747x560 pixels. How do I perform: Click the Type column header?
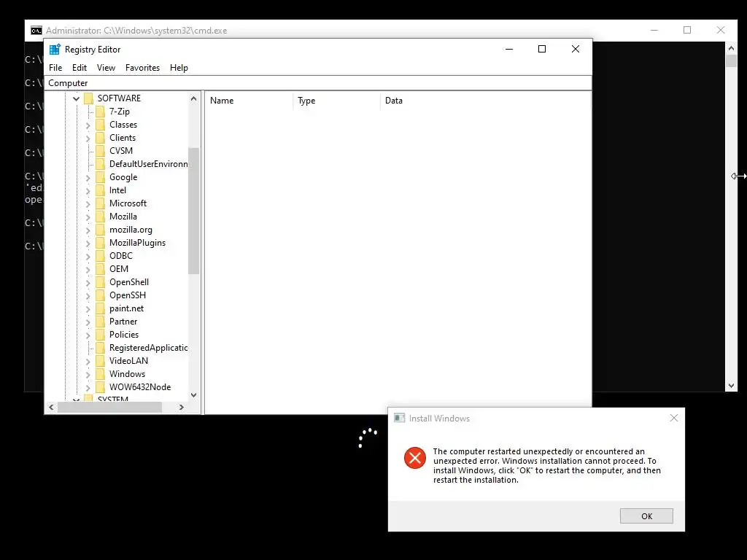pos(336,101)
